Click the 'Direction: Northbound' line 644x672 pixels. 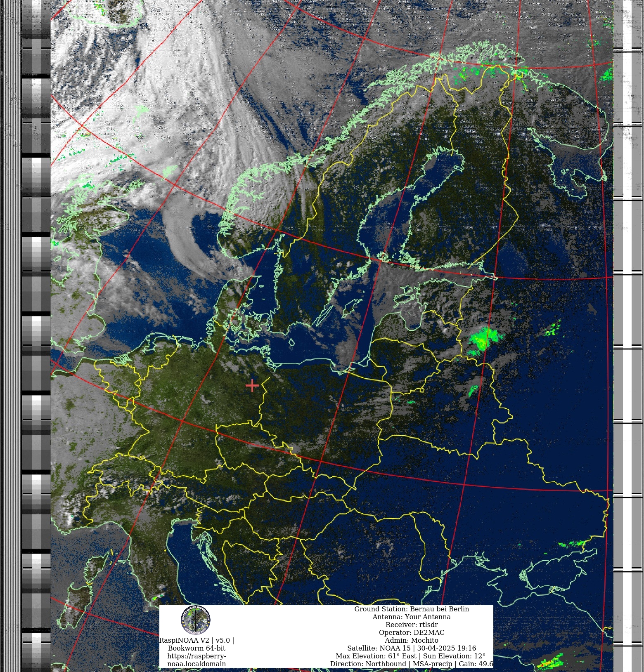pos(412,664)
